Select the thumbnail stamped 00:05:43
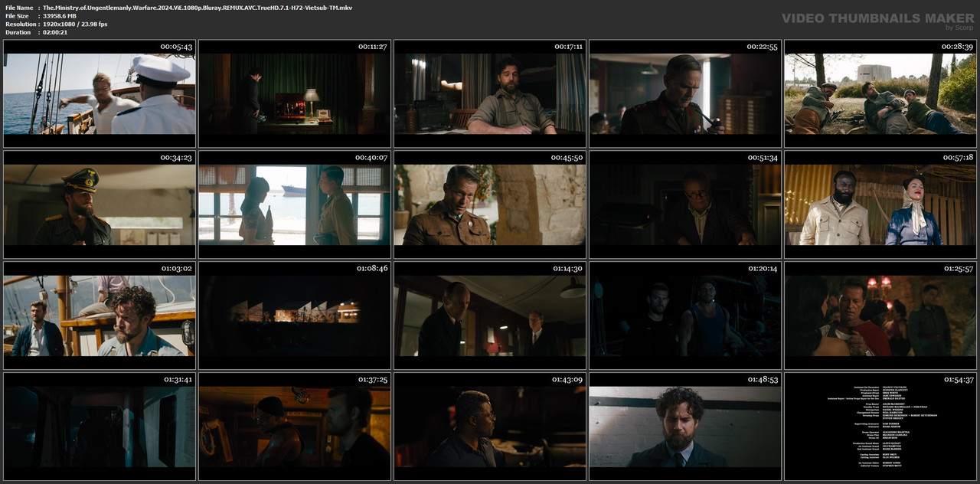The image size is (980, 484). (100, 93)
